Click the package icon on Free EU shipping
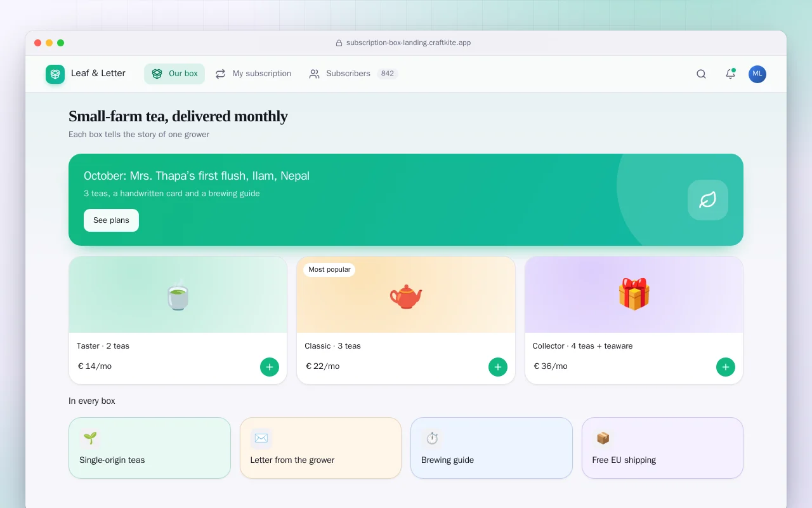812x508 pixels. [603, 438]
